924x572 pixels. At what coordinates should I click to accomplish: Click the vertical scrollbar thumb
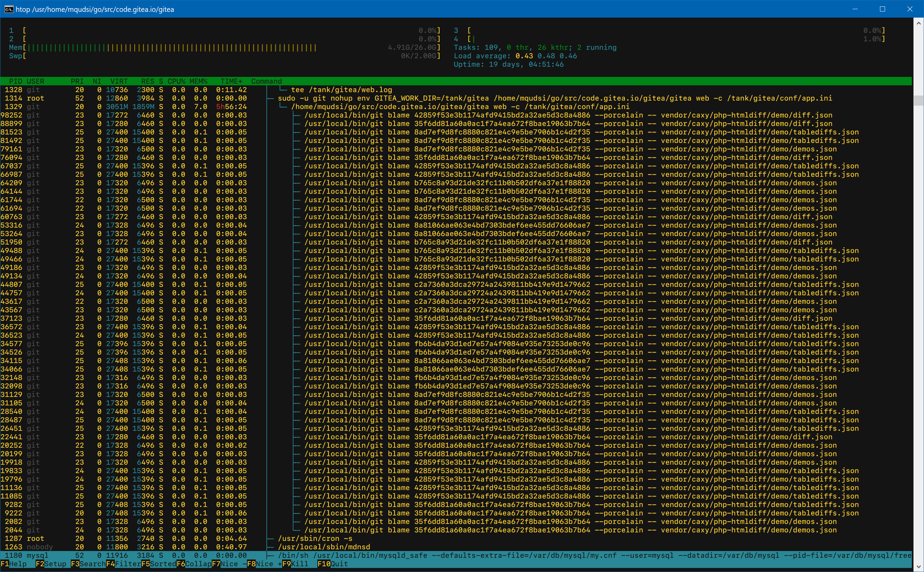tap(919, 100)
